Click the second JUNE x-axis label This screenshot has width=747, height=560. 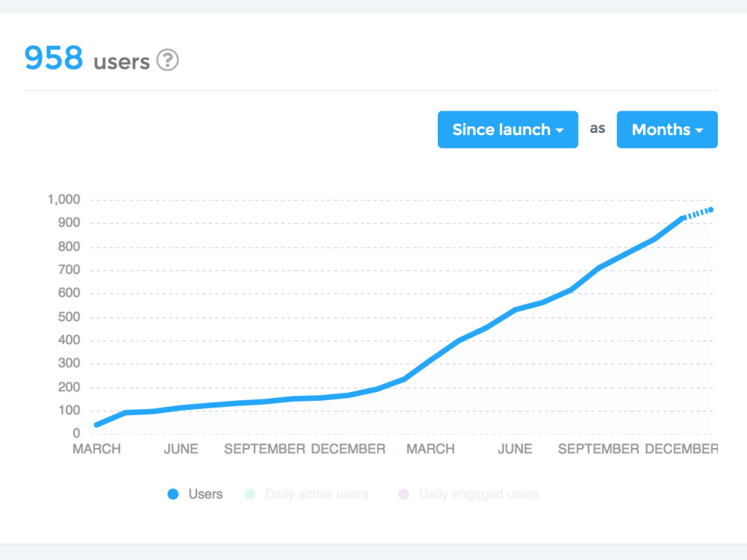(515, 449)
